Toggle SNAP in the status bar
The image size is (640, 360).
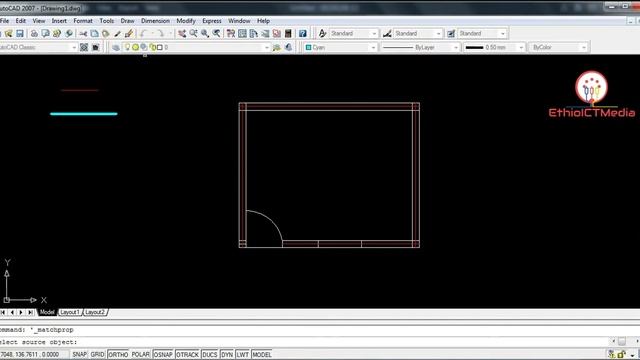pos(79,354)
